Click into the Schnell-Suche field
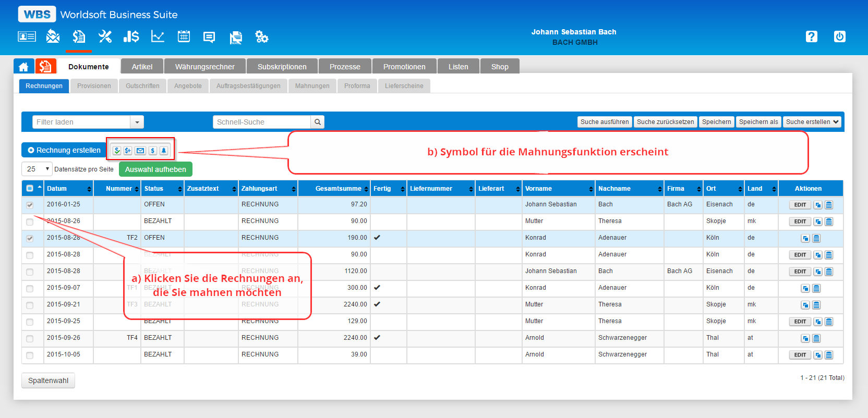 262,122
